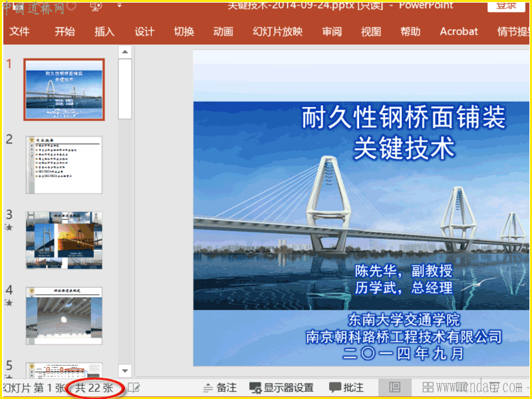Click the 共 22 张 slide count
Viewport: 532px width, 399px height.
(x=94, y=388)
